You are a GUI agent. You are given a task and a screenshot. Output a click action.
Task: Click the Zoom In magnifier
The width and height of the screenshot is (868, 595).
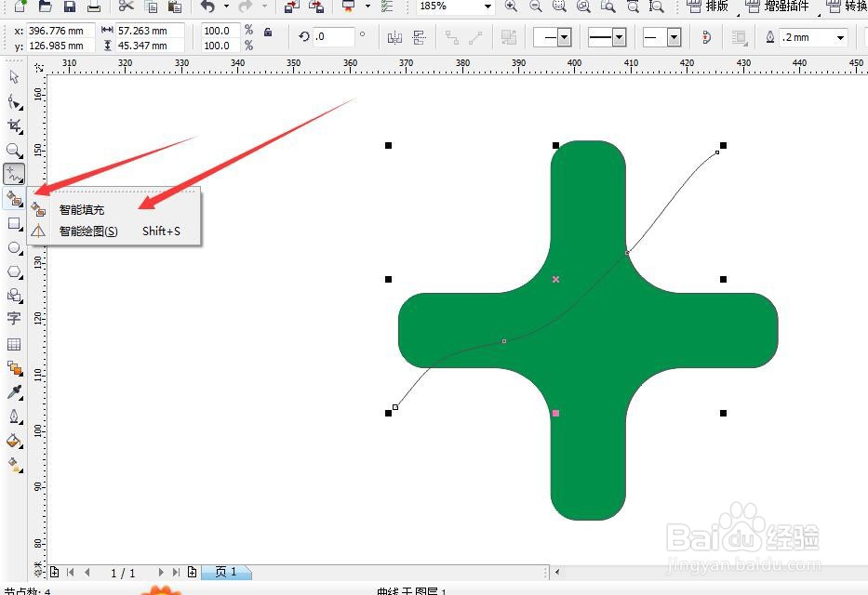click(x=512, y=7)
